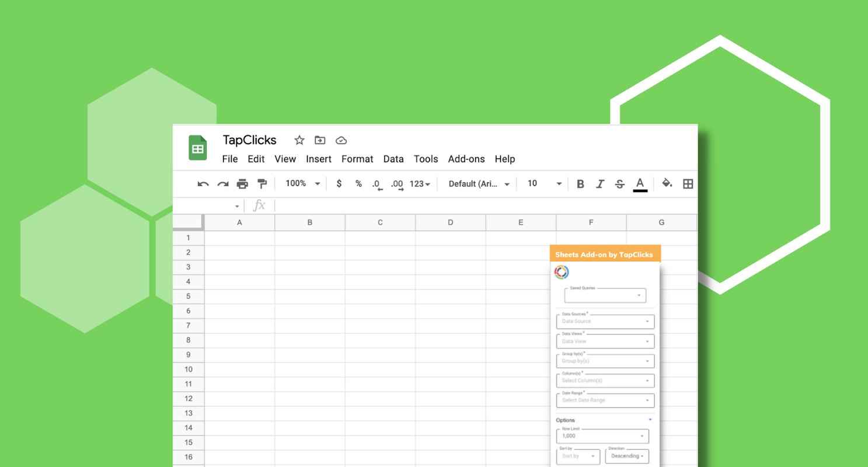Apply currency format with dollar sign icon
The height and width of the screenshot is (467, 868).
[339, 183]
